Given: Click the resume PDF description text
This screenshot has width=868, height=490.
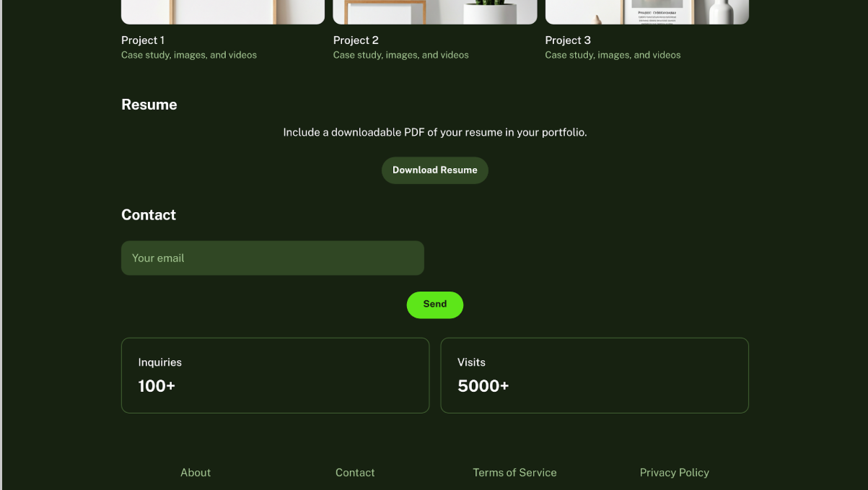Looking at the screenshot, I should [x=434, y=133].
